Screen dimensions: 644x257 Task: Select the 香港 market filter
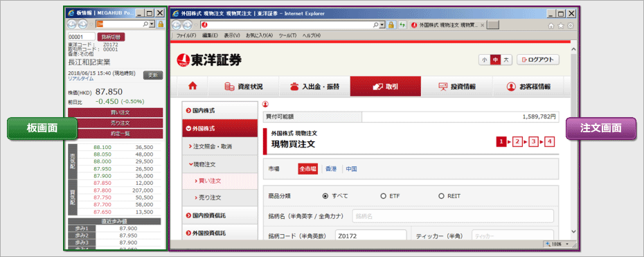click(x=331, y=169)
